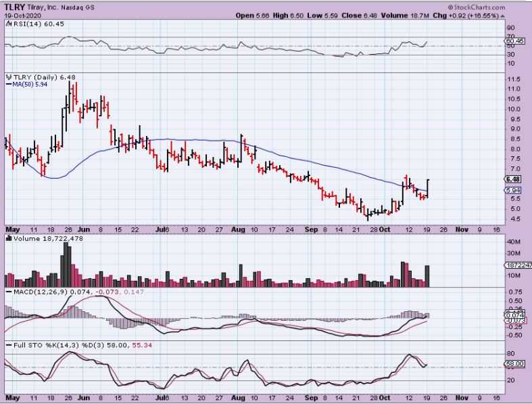Click the RSI(14) 60.45 indicator label

39,24
